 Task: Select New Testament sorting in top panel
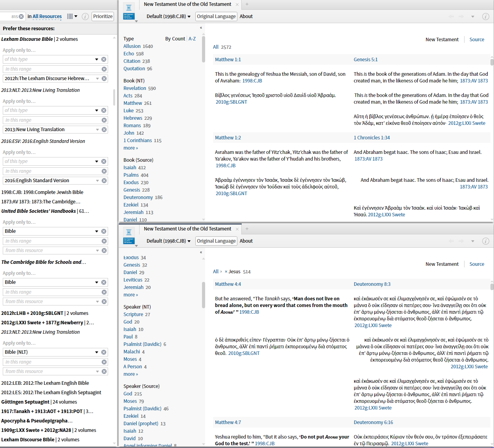[x=442, y=40]
